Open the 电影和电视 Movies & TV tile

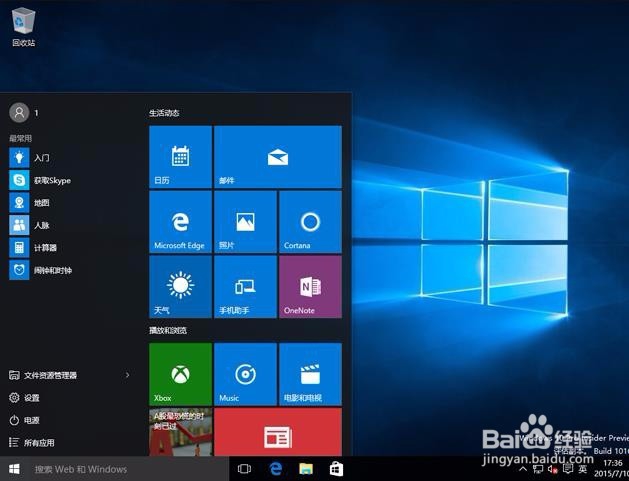[x=310, y=374]
